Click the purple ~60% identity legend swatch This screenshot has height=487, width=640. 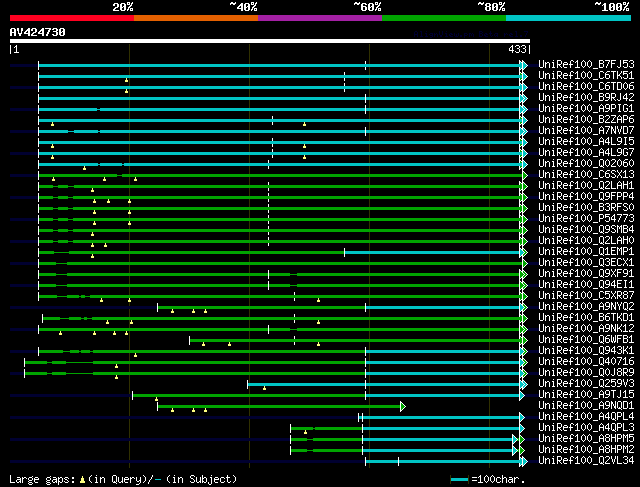pos(320,18)
